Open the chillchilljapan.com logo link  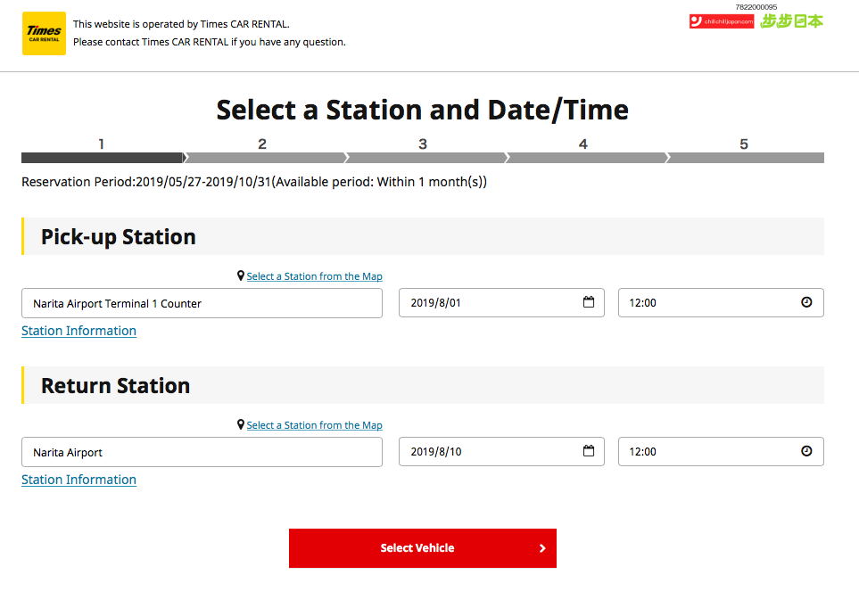click(x=722, y=21)
